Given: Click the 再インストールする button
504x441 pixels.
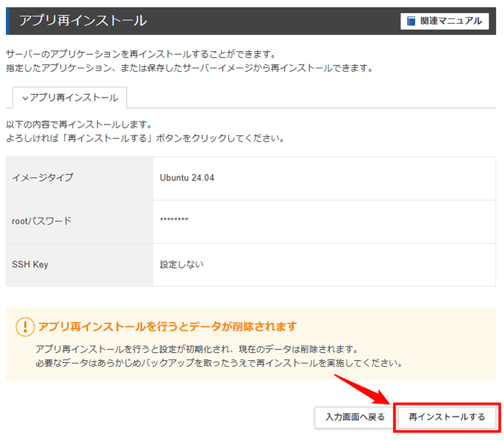Looking at the screenshot, I should click(x=446, y=417).
